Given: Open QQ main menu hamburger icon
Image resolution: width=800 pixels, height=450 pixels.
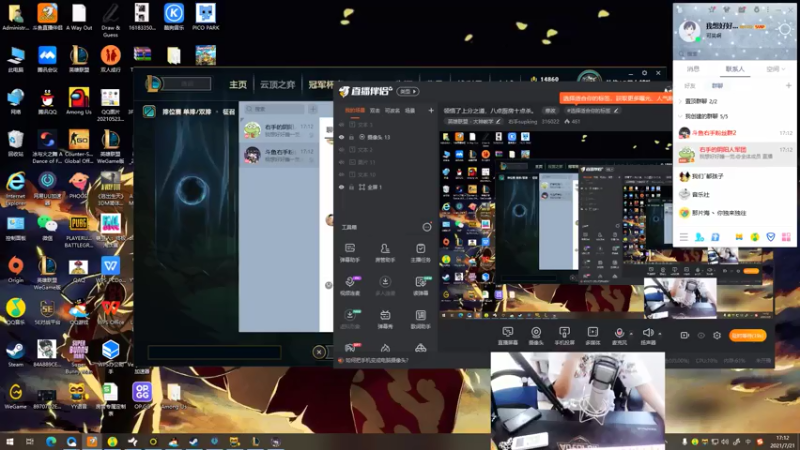Looking at the screenshot, I should click(x=684, y=237).
